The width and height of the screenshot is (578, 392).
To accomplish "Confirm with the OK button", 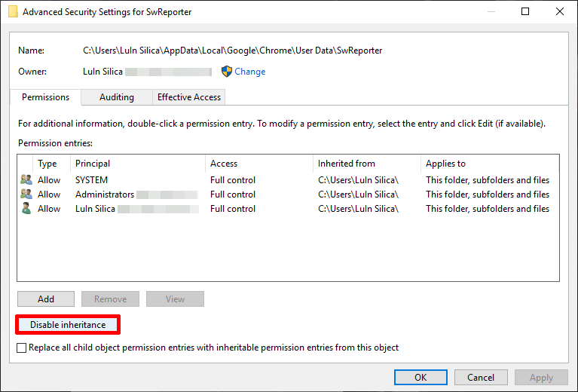I will coord(421,377).
